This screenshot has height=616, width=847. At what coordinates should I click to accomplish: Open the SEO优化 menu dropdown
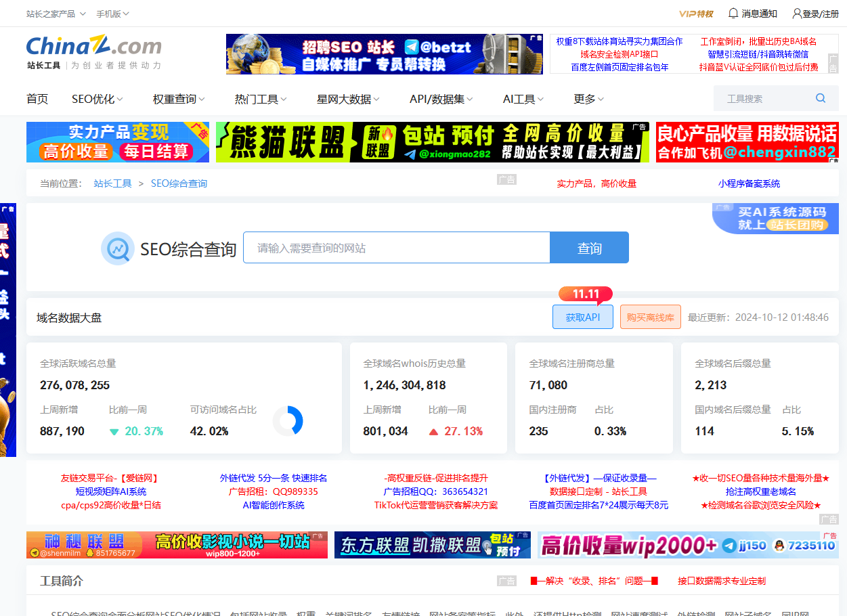coord(97,99)
